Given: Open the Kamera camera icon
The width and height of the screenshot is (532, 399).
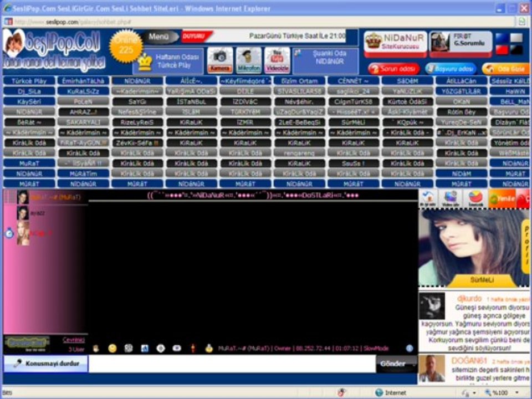Looking at the screenshot, I should coord(220,60).
